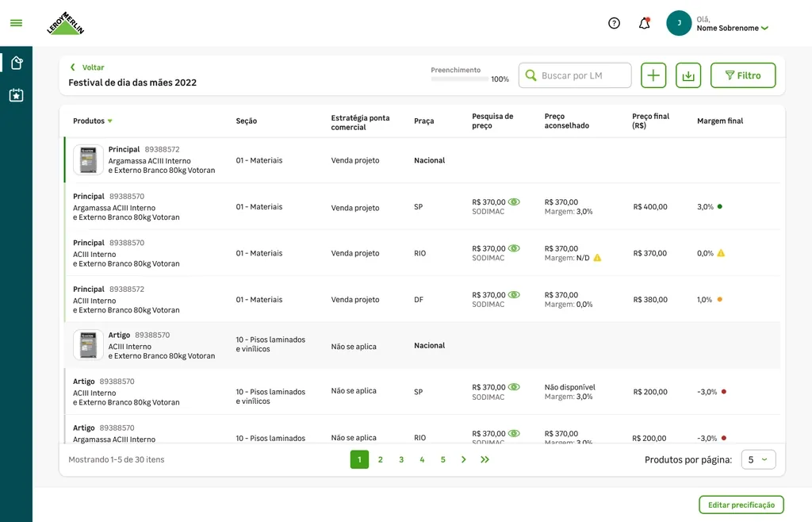Click the Preenchimento progress bar
The width and height of the screenshot is (812, 522).
460,79
